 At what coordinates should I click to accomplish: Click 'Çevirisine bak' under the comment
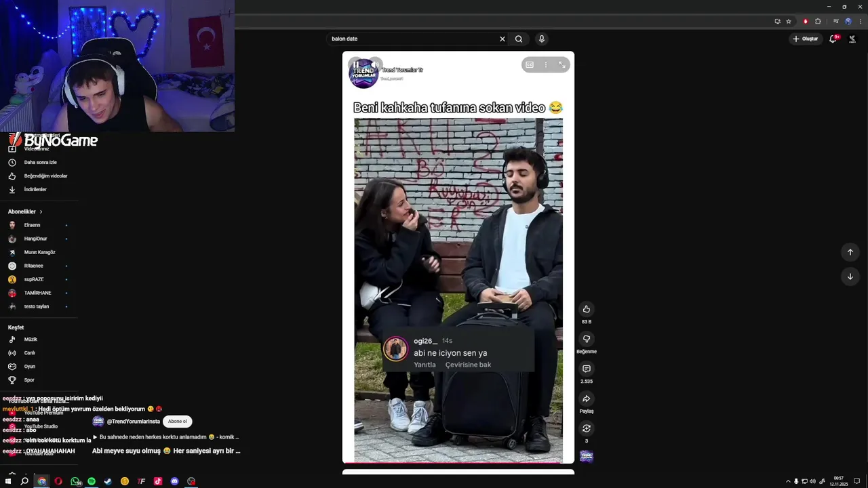468,365
